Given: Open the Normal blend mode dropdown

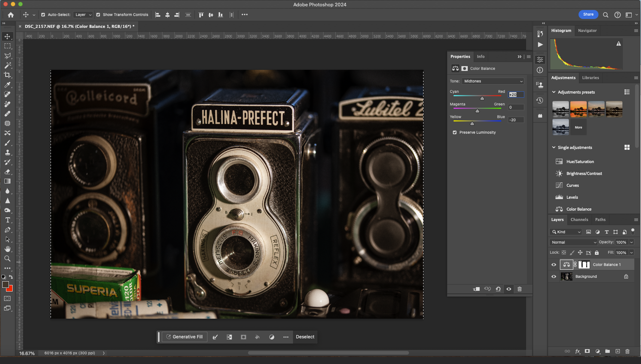Looking at the screenshot, I should point(573,242).
